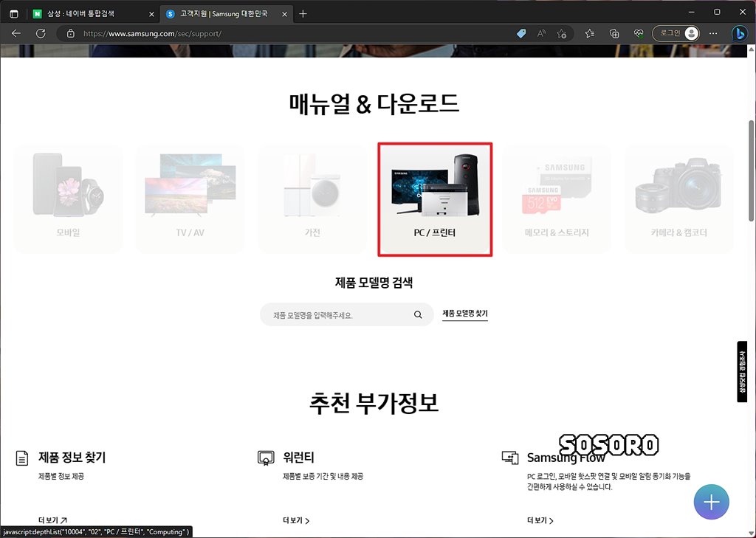Open the tab actions menu icon
This screenshot has height=538, width=756.
pyautogui.click(x=14, y=14)
